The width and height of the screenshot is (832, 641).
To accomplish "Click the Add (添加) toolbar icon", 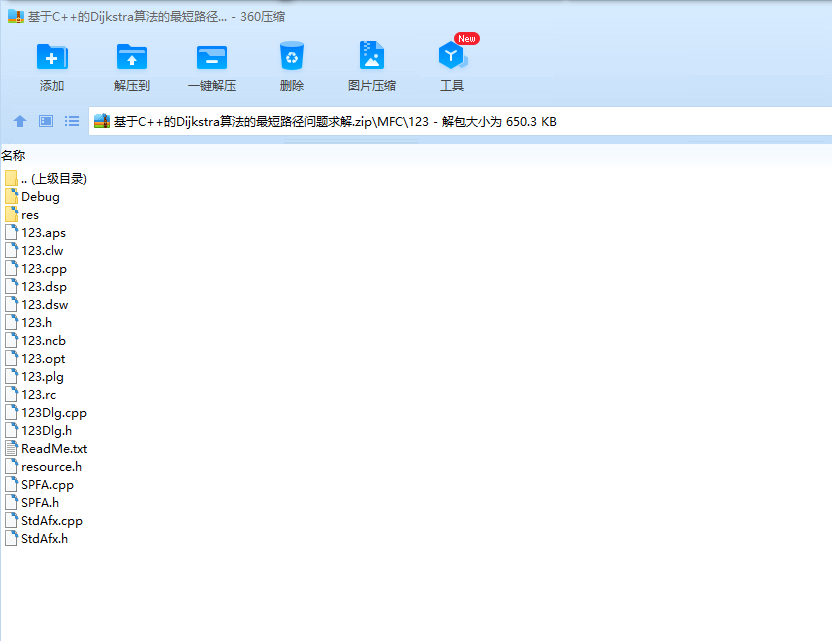I will coord(52,57).
